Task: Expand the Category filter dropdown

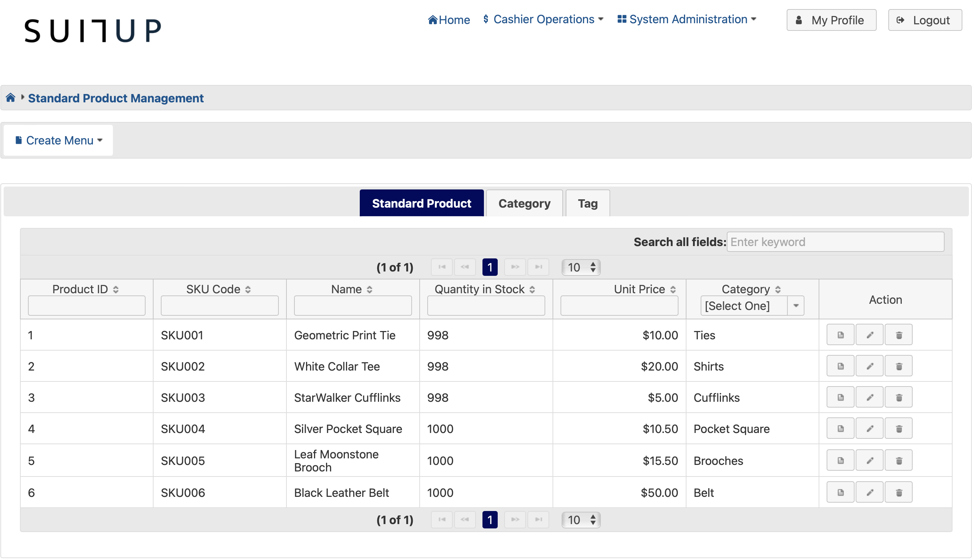Action: pos(795,306)
